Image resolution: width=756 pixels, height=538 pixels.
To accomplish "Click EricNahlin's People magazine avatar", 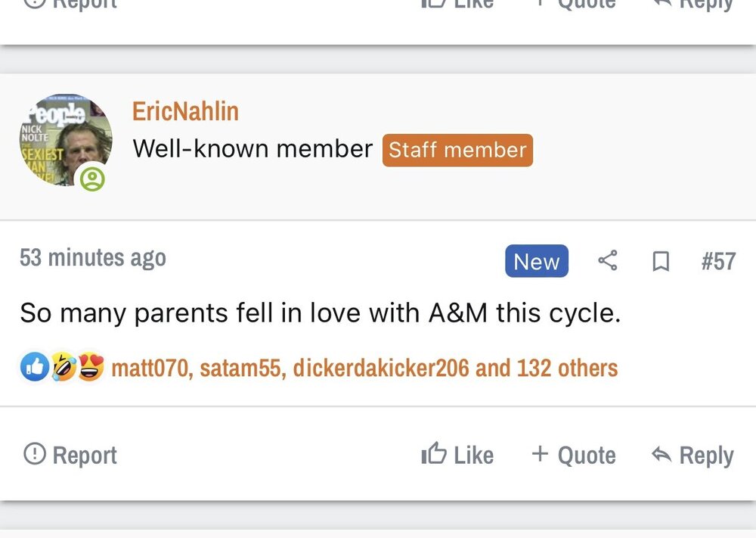I will click(66, 140).
